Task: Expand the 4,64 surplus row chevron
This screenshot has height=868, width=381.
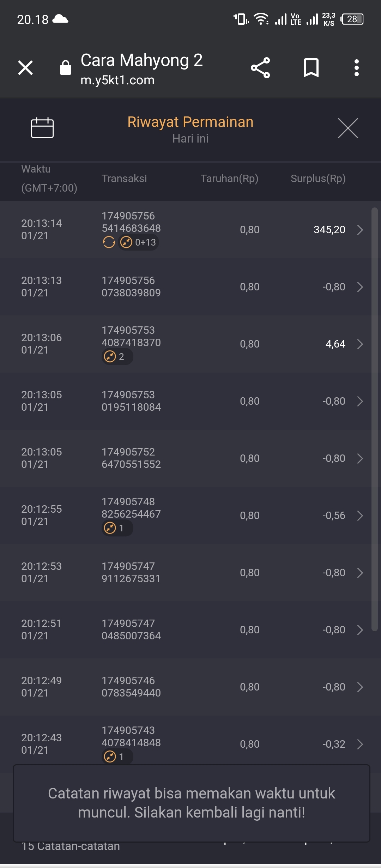Action: (x=360, y=344)
